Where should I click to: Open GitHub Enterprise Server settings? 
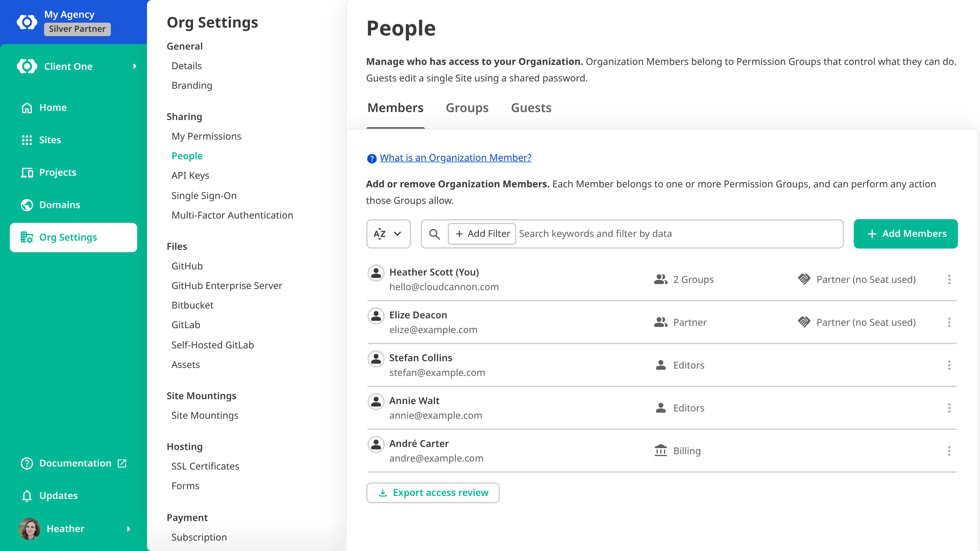click(227, 286)
